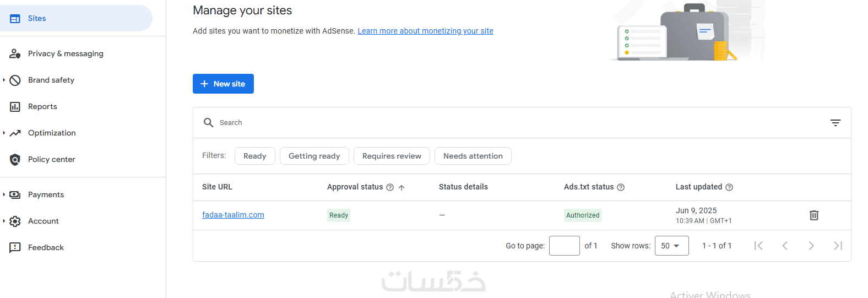Toggle the Ready filter chip
Image resolution: width=868 pixels, height=298 pixels.
pos(254,156)
